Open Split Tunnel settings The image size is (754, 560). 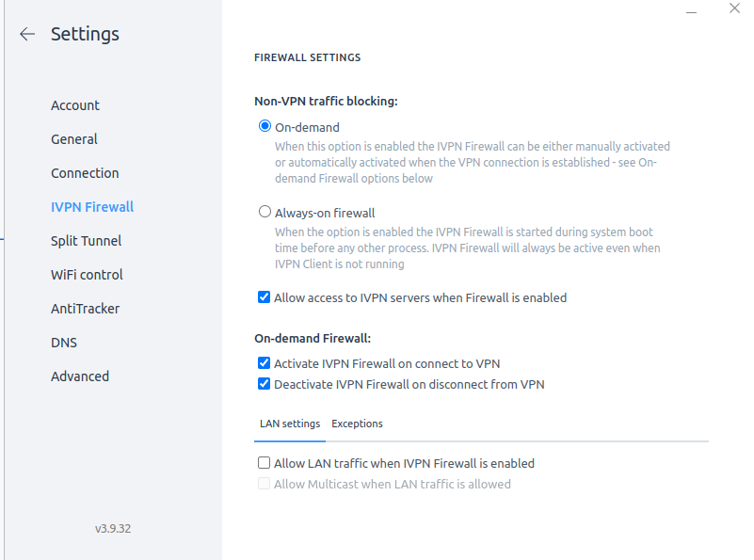(x=86, y=241)
